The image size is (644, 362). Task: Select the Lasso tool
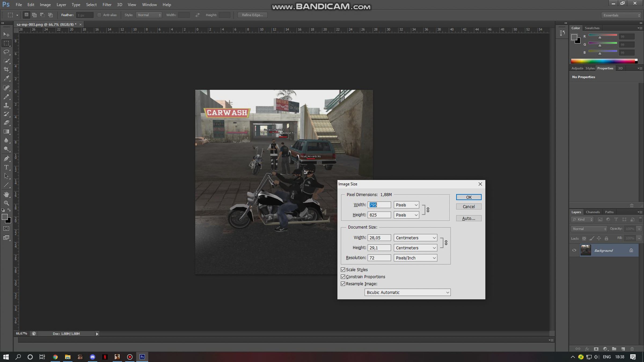tap(6, 52)
